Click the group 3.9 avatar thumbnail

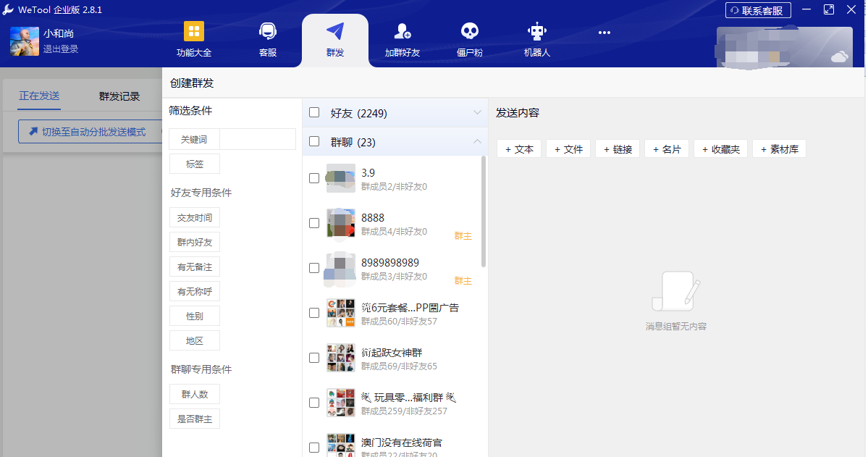(340, 178)
